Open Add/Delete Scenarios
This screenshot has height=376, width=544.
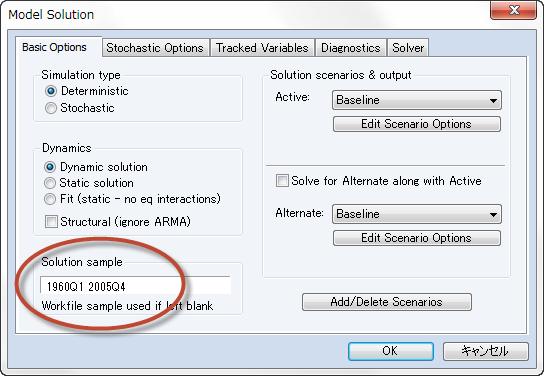pos(386,302)
